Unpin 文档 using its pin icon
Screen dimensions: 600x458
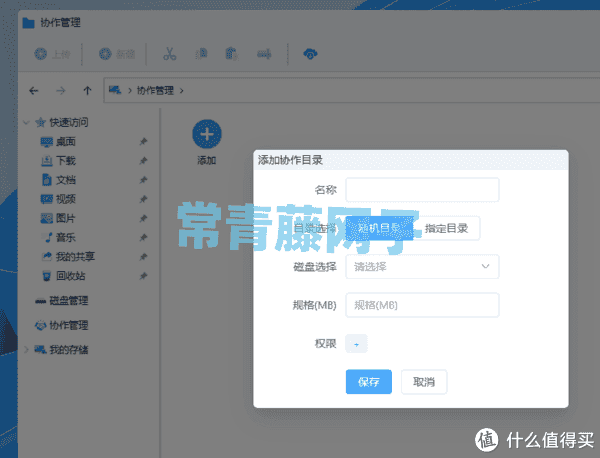pyautogui.click(x=143, y=180)
